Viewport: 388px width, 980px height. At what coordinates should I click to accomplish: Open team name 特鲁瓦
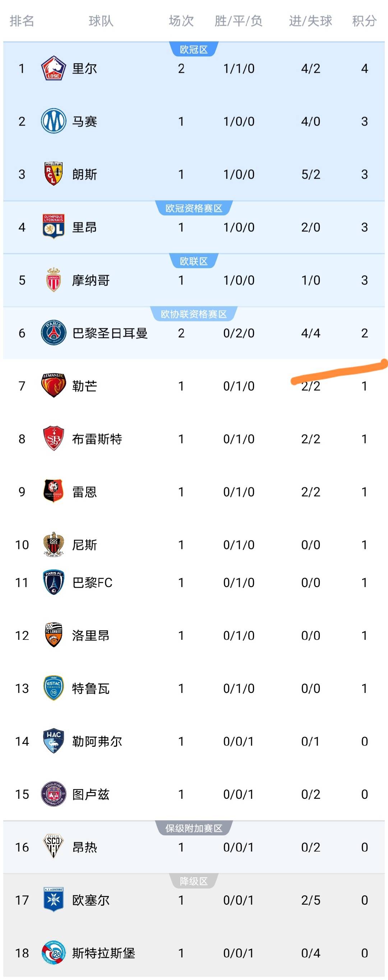(91, 688)
